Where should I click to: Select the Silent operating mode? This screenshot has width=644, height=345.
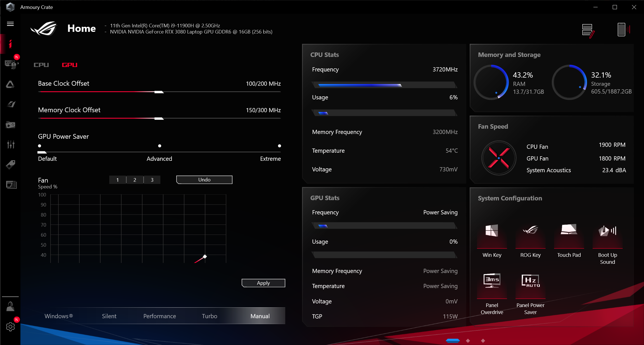(x=109, y=316)
